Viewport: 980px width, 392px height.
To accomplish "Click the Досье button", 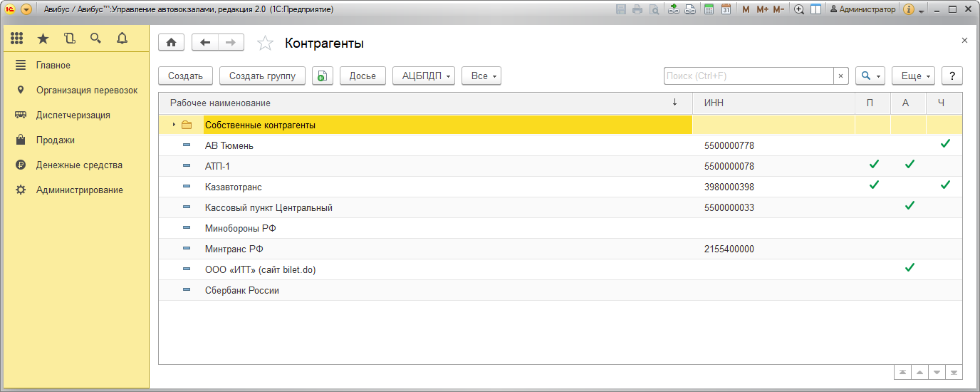I will pyautogui.click(x=363, y=76).
